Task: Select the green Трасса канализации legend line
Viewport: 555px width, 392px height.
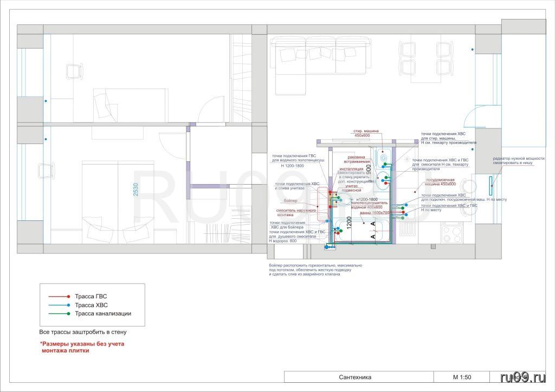Action: click(58, 313)
